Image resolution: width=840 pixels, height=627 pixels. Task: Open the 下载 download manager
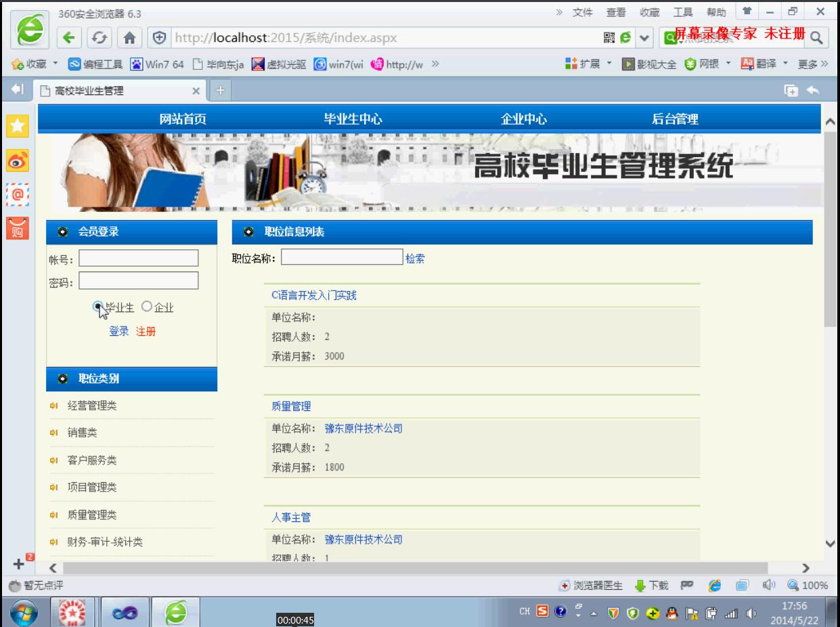pyautogui.click(x=652, y=586)
